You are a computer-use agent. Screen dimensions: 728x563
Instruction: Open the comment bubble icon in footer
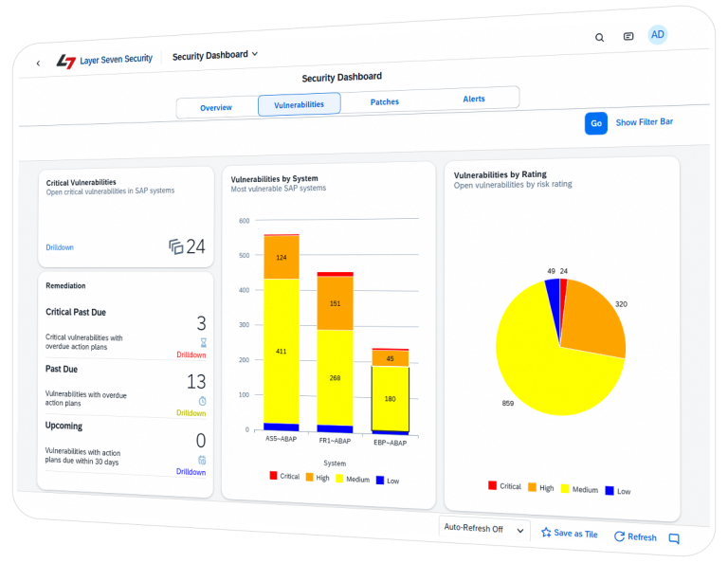674,538
